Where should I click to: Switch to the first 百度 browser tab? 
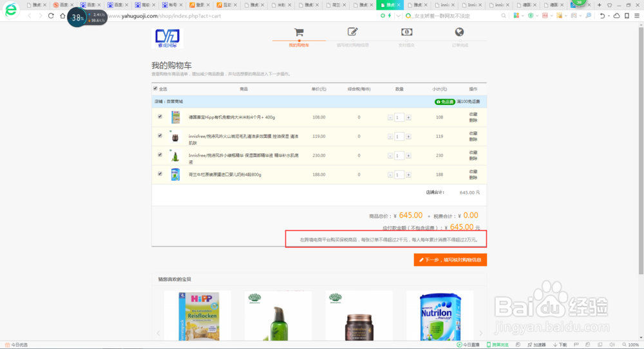pyautogui.click(x=63, y=5)
